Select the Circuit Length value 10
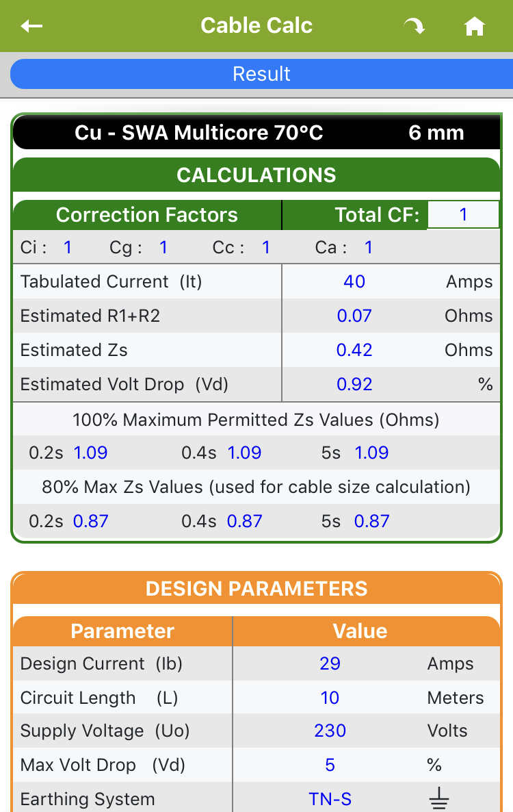Screen dimensions: 513x812 330,698
